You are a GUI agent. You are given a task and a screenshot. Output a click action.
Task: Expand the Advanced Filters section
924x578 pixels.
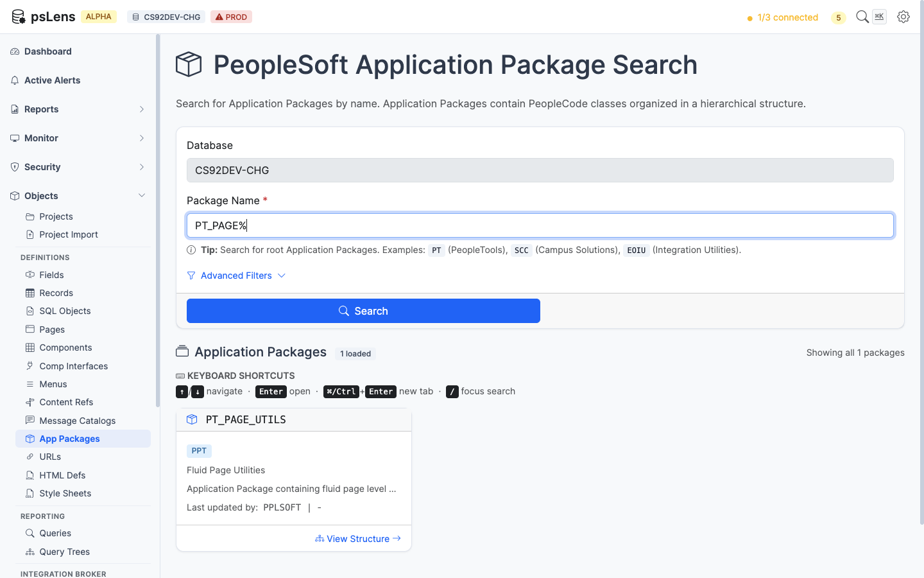pos(236,276)
